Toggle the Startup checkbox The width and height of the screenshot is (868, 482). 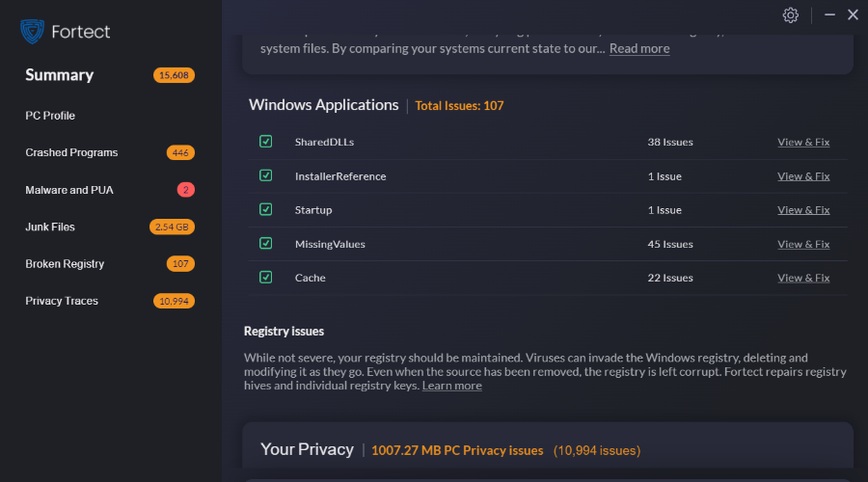point(266,209)
